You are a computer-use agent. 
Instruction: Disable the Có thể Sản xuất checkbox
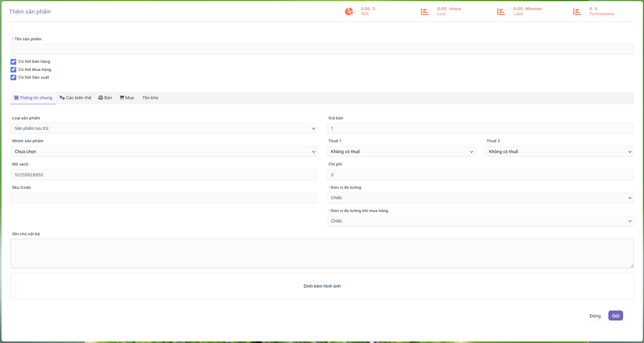[14, 78]
